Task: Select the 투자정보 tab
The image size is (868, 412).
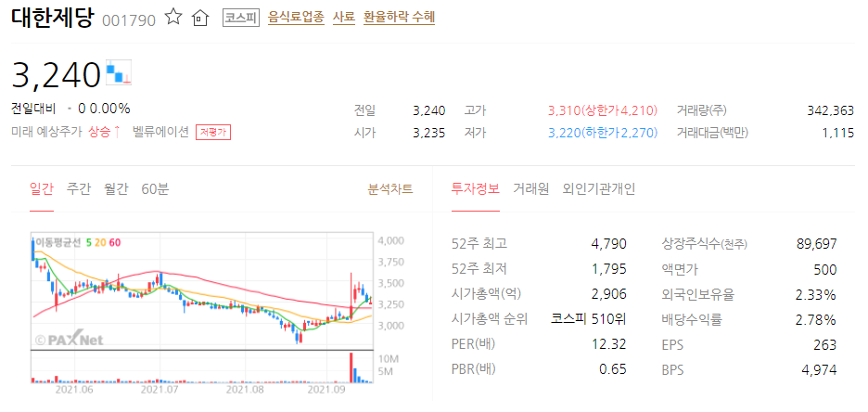Action: coord(476,189)
